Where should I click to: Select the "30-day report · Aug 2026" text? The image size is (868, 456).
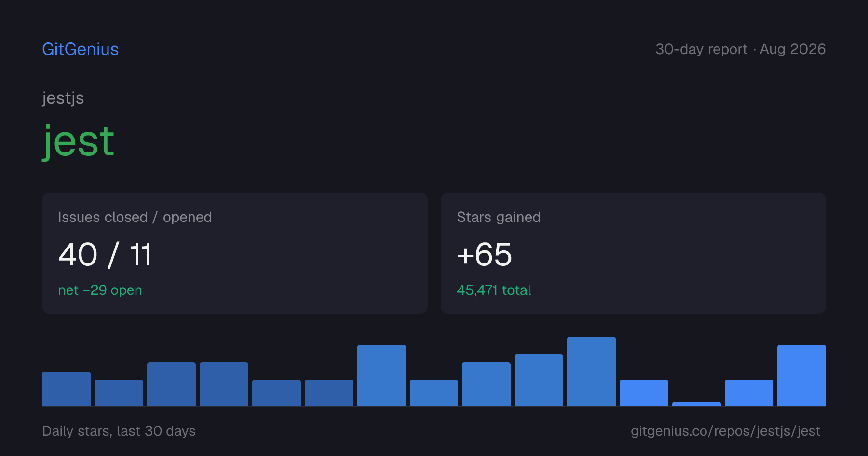tap(740, 49)
